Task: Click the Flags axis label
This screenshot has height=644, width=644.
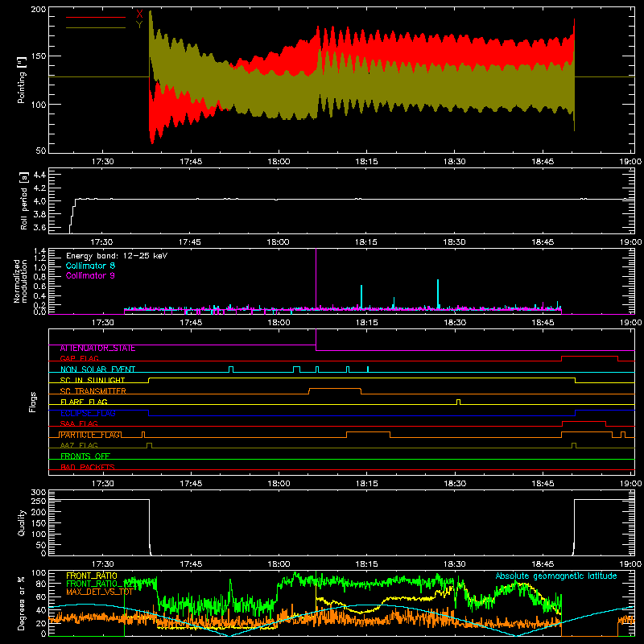Action: (x=32, y=402)
